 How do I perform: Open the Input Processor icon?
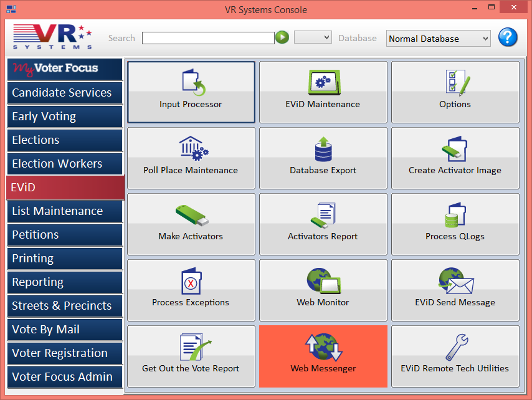click(194, 83)
